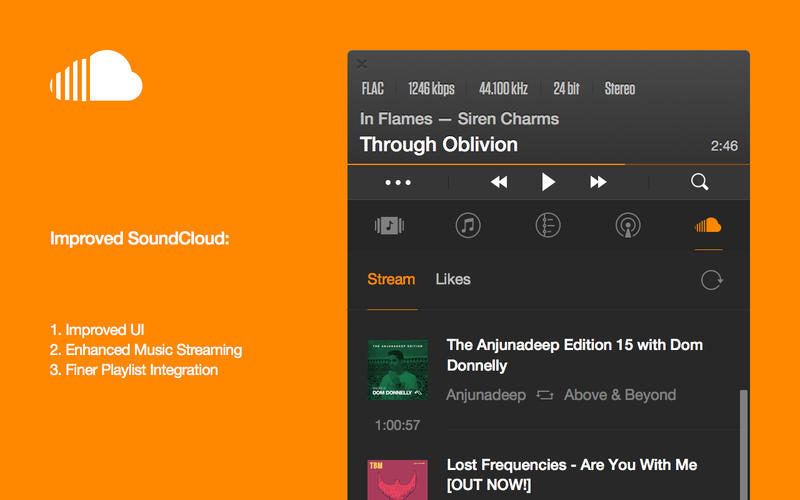Screen dimensions: 800x500
Task: Refresh the SoundCloud stream
Action: pyautogui.click(x=712, y=280)
